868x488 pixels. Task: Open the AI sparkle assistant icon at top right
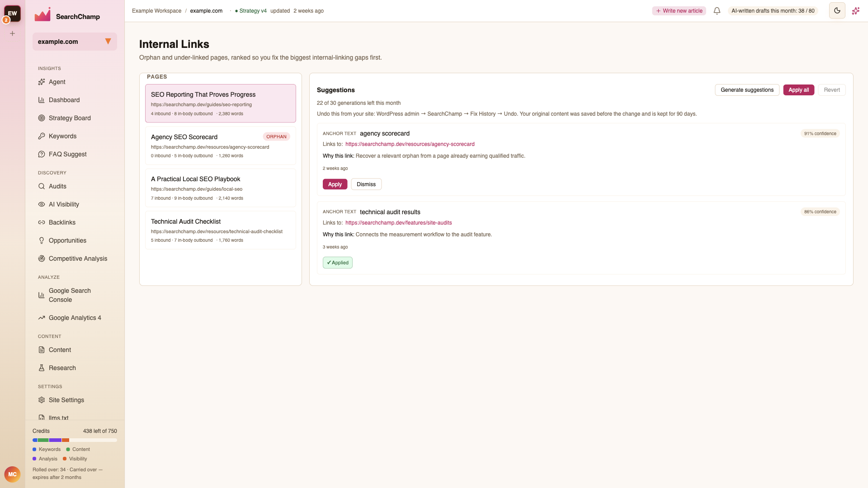tap(856, 11)
